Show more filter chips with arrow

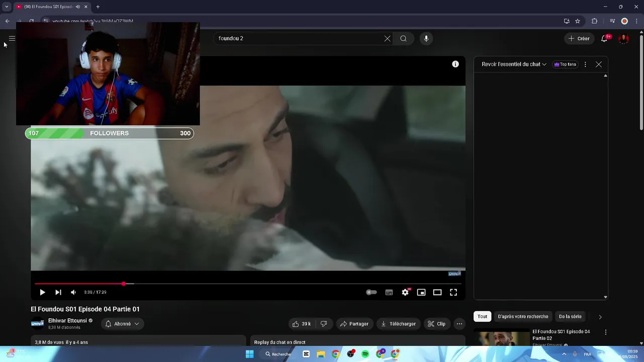[600, 317]
